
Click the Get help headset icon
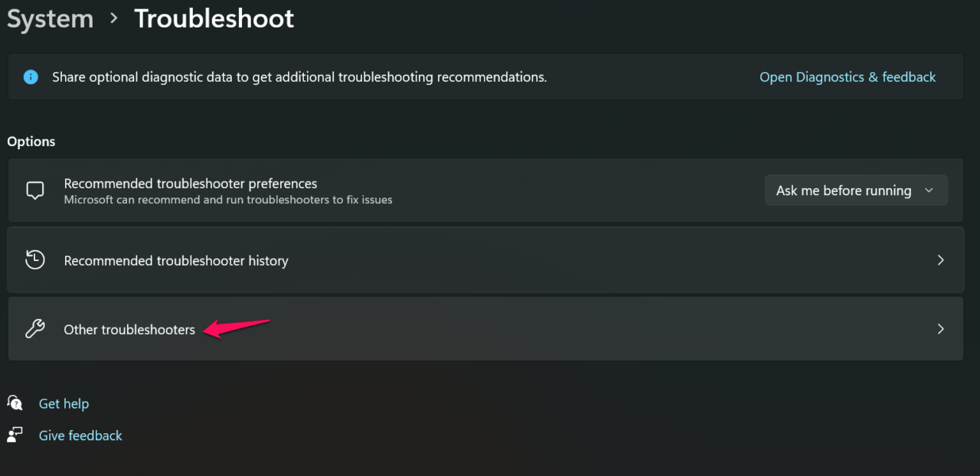(15, 403)
